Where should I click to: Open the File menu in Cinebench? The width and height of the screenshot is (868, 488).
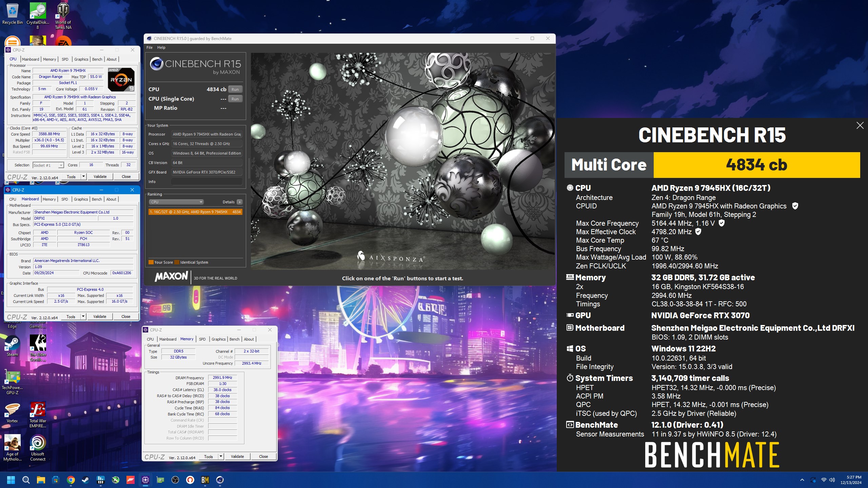[x=150, y=47]
